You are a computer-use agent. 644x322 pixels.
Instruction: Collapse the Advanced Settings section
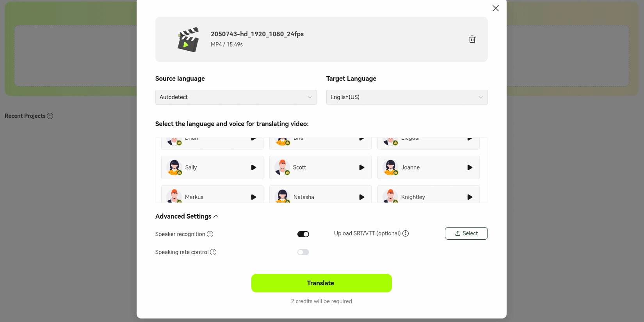[187, 216]
